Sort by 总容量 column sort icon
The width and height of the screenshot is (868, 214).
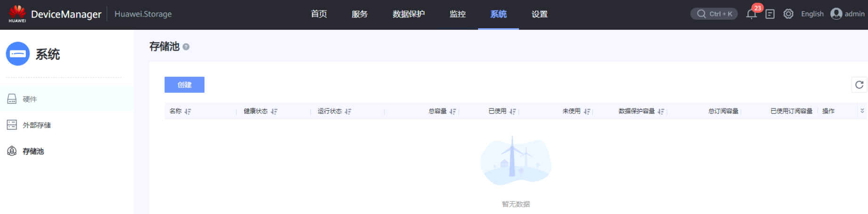click(x=453, y=112)
